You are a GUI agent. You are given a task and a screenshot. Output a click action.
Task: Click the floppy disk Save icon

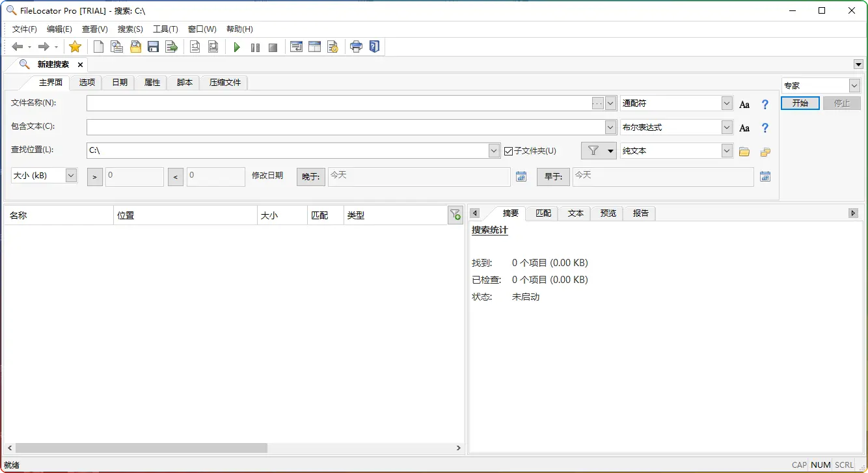[x=154, y=47]
